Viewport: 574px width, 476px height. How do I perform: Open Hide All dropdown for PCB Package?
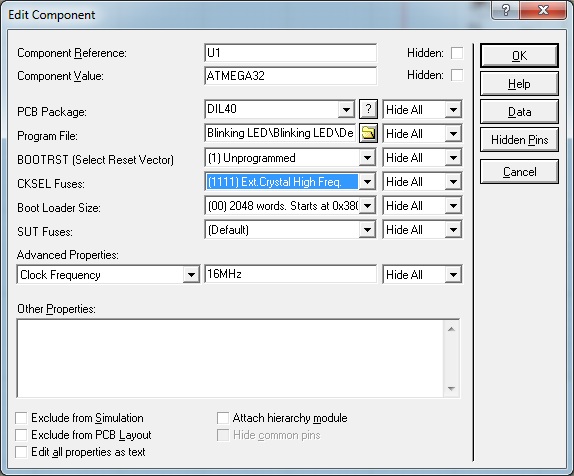point(453,109)
